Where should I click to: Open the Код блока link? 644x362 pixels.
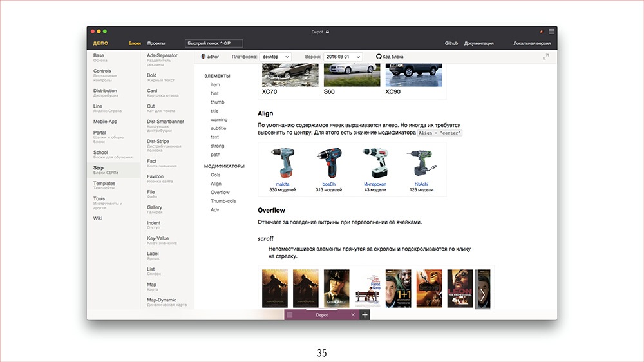(393, 57)
